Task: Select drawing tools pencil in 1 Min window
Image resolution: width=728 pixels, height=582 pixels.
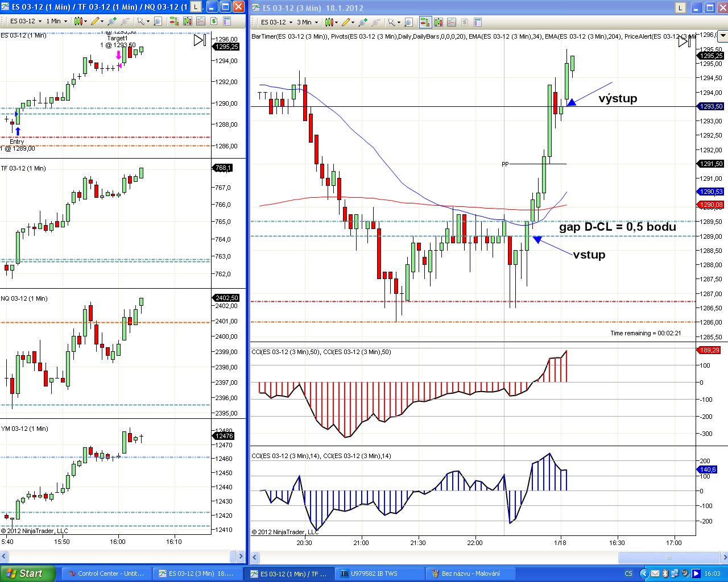Action: tap(94, 21)
